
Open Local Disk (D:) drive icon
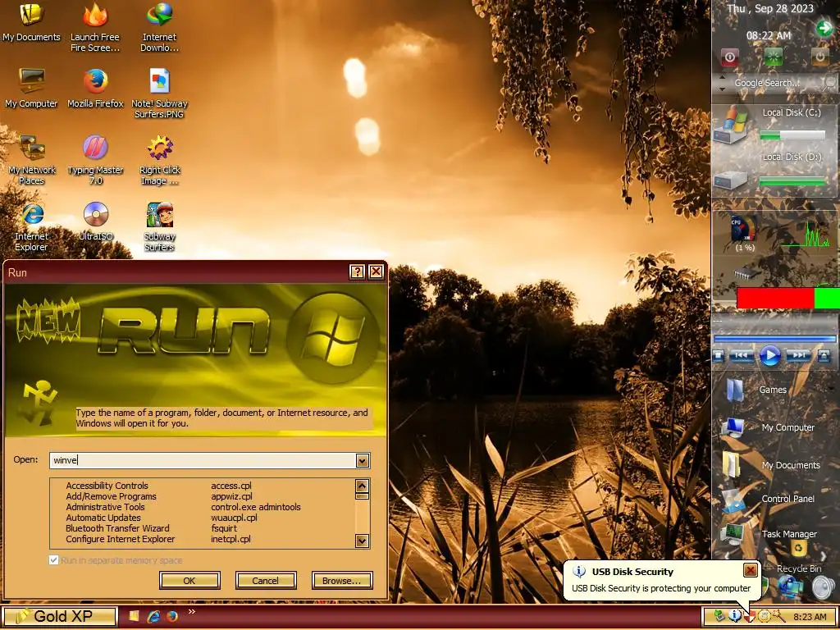730,180
